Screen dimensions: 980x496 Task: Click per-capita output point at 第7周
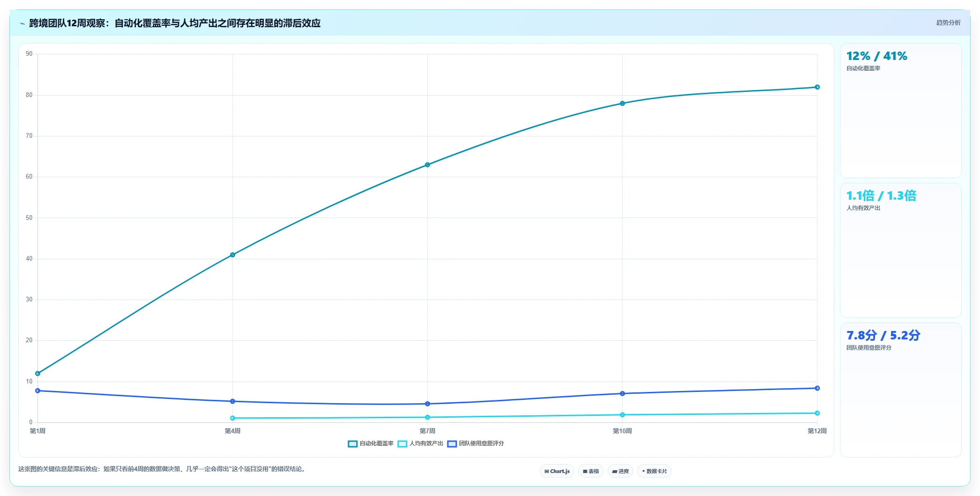point(428,417)
